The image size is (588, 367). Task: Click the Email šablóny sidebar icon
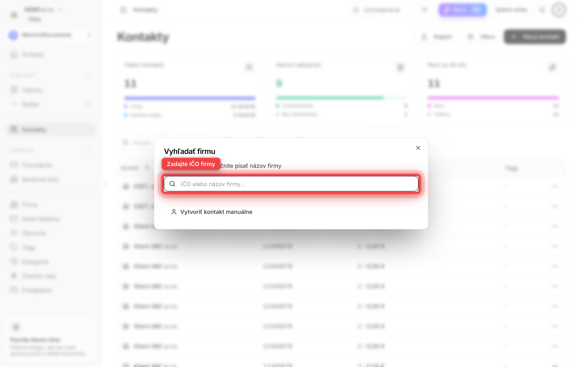click(14, 219)
